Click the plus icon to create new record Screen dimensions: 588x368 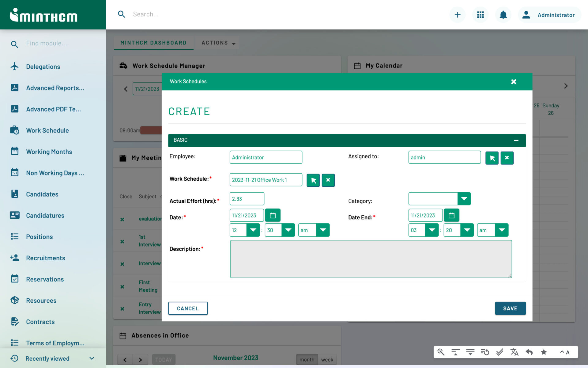(x=457, y=14)
